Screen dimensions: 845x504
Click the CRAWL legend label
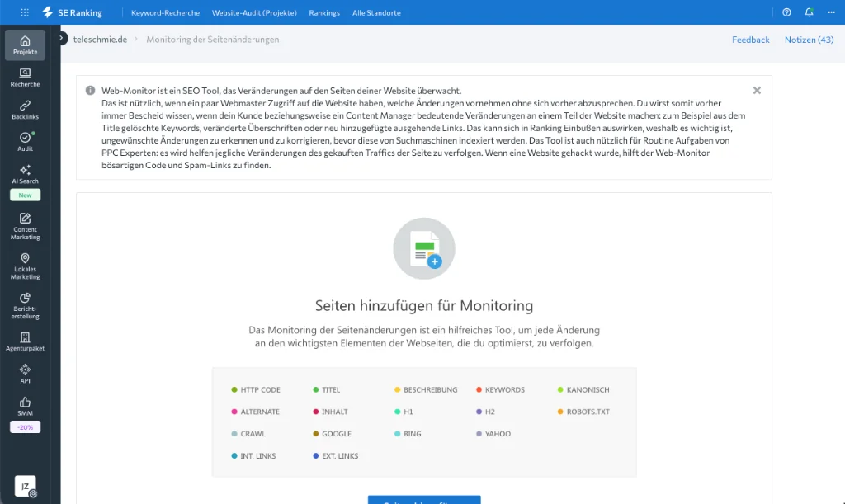(x=253, y=434)
